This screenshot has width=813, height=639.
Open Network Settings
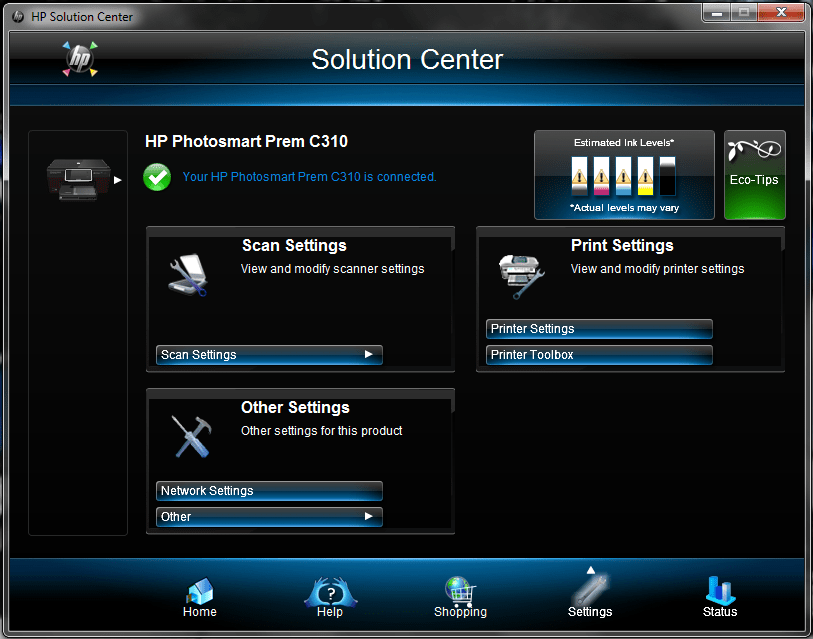(268, 491)
